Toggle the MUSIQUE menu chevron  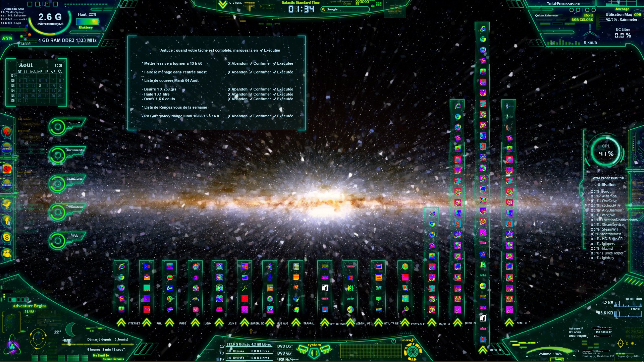pyautogui.click(x=270, y=323)
